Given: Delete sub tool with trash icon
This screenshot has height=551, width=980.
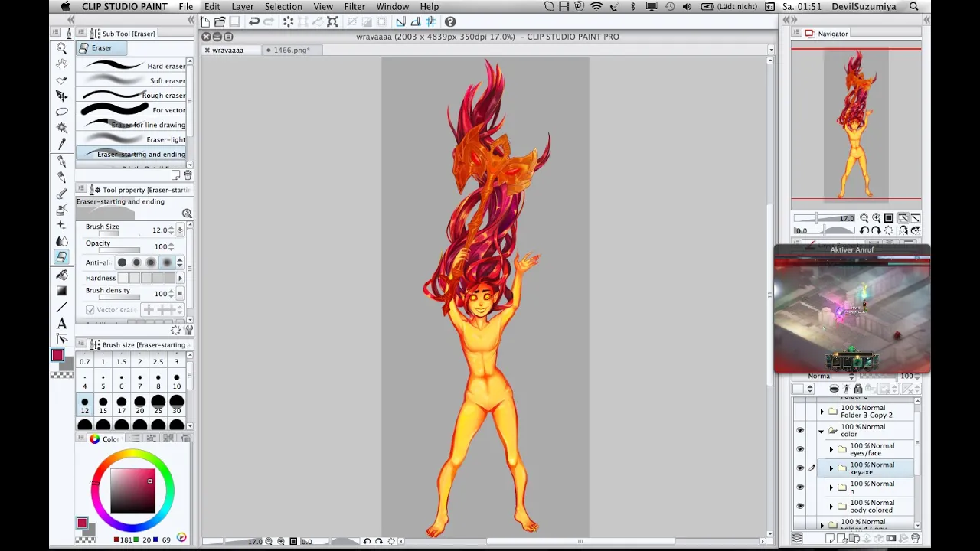Looking at the screenshot, I should click(x=188, y=175).
